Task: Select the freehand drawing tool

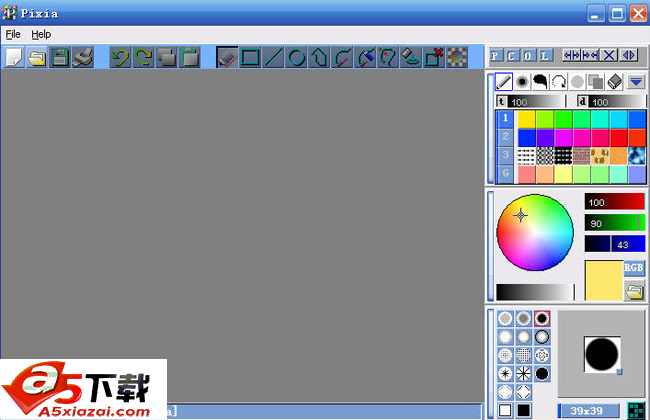Action: tap(227, 57)
